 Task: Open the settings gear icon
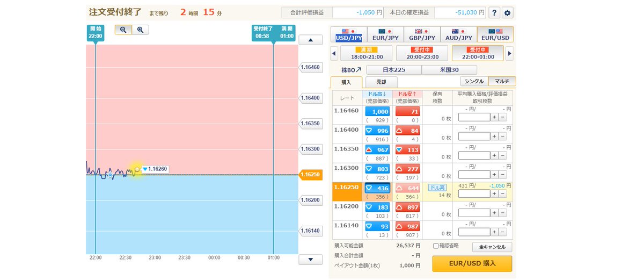coord(508,13)
